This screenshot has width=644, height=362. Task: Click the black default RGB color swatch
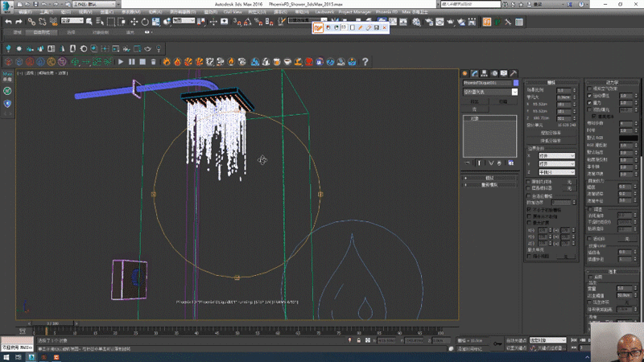pyautogui.click(x=629, y=138)
